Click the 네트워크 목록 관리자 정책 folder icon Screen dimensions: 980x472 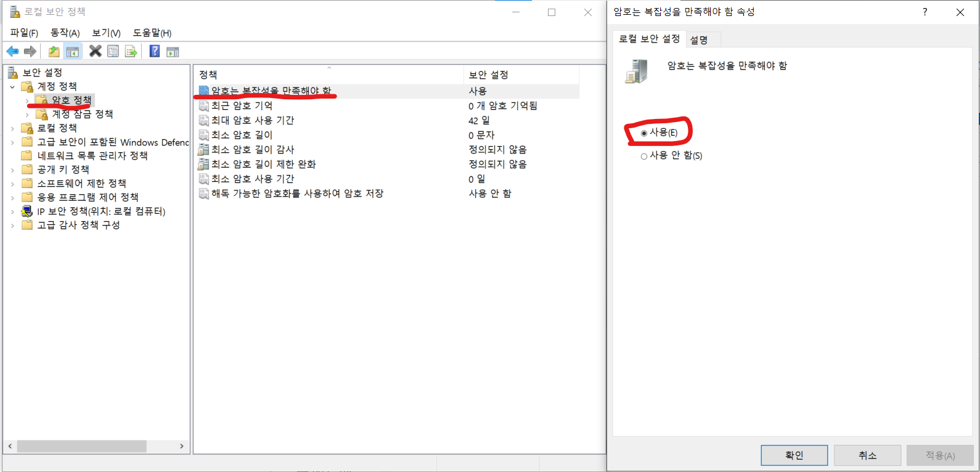coord(27,155)
